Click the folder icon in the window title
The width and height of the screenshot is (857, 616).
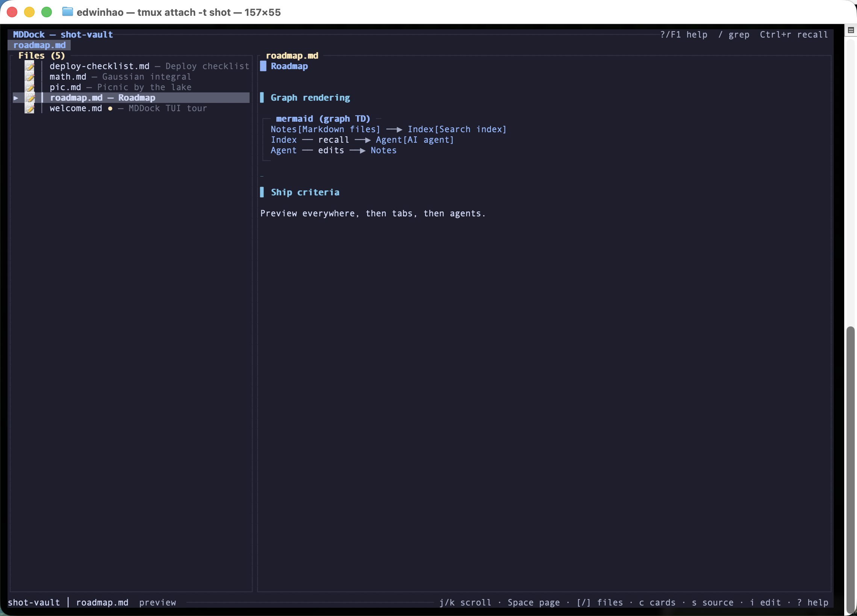[x=67, y=12]
